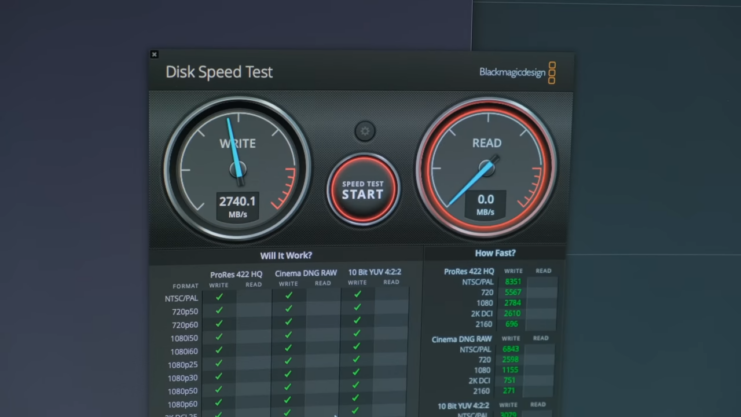Viewport: 741px width, 417px height.
Task: Click the Disk Speed Test title
Action: 219,72
